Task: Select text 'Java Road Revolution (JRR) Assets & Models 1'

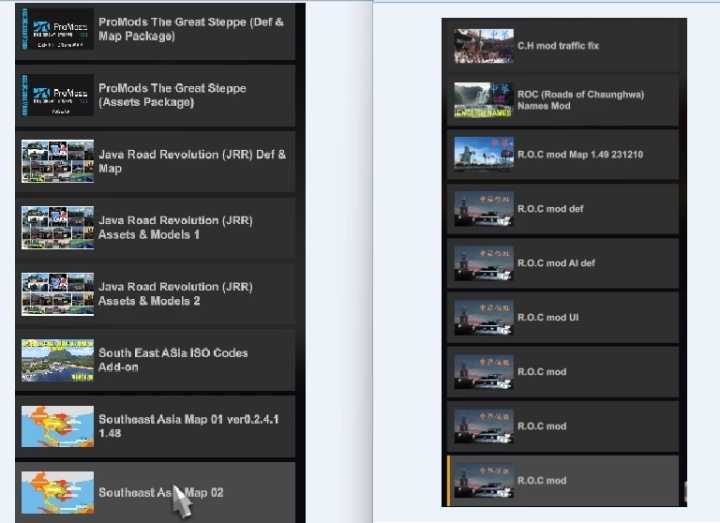Action: click(175, 227)
